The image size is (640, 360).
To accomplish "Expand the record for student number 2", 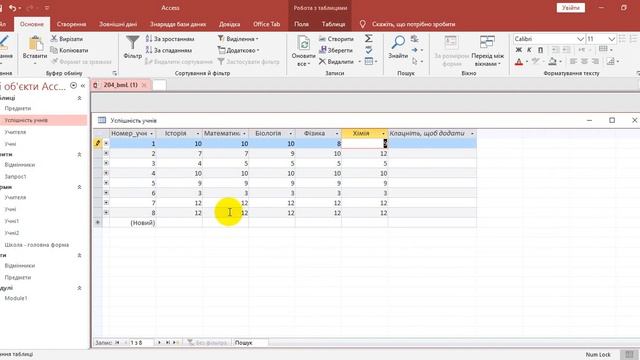I will pos(106,153).
